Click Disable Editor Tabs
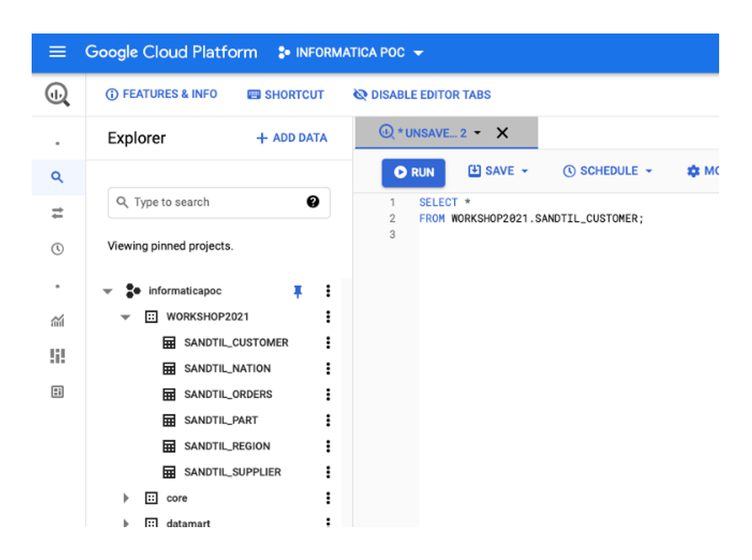The width and height of the screenshot is (752, 560). tap(422, 95)
